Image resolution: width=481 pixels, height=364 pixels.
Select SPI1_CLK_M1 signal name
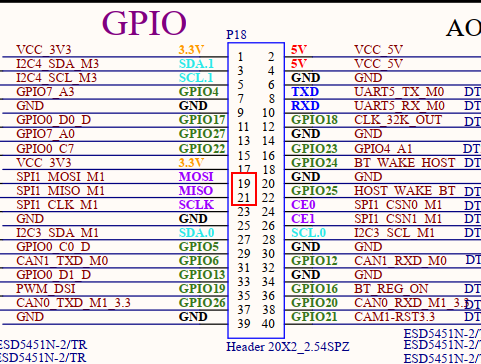57,204
